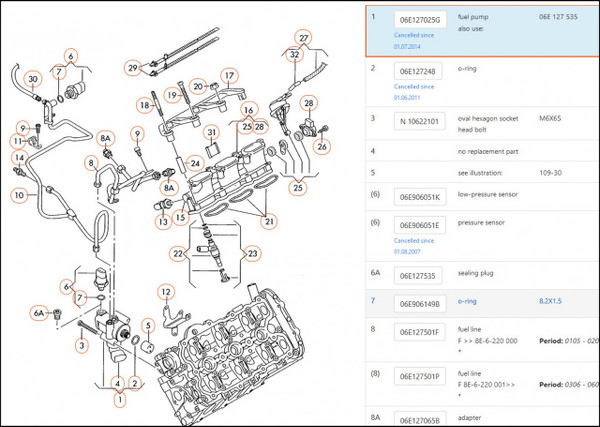Open part number 06E127535 sealing plug
The width and height of the screenshot is (600, 427).
coord(416,275)
